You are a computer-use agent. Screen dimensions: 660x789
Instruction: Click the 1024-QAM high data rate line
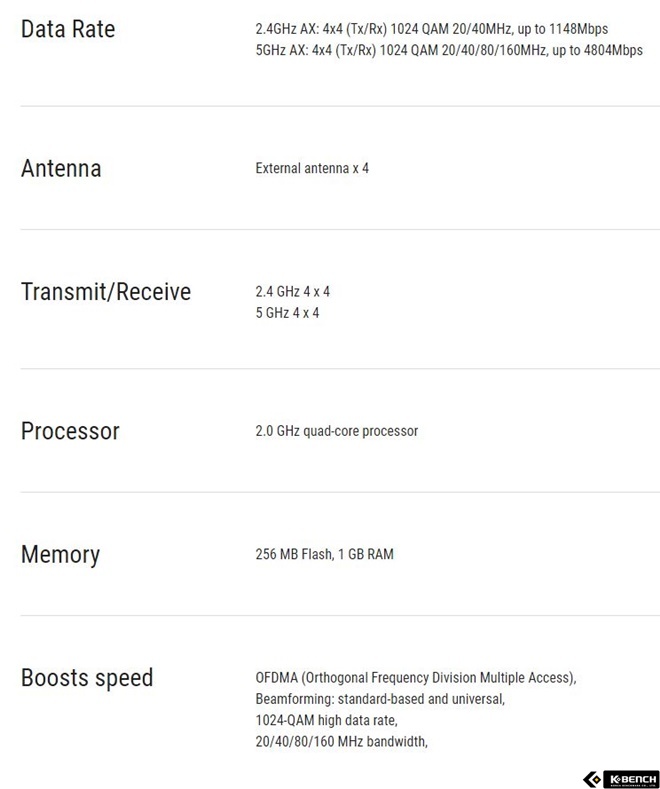pyautogui.click(x=326, y=721)
